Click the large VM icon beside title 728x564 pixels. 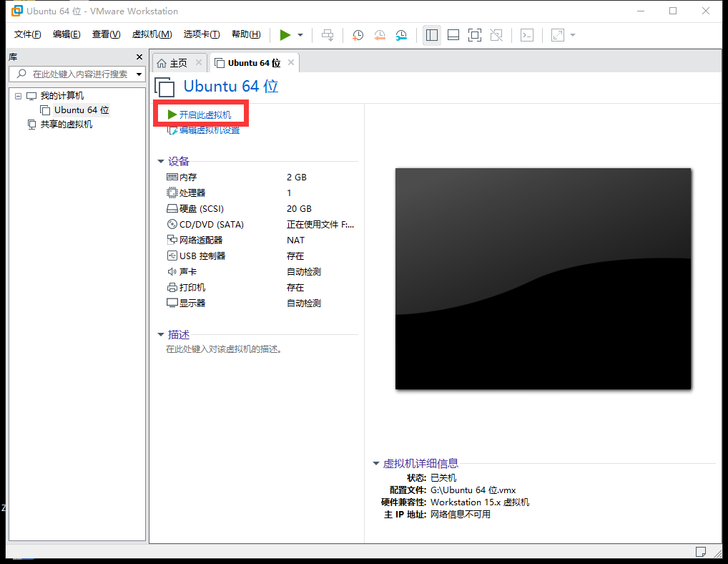(164, 87)
